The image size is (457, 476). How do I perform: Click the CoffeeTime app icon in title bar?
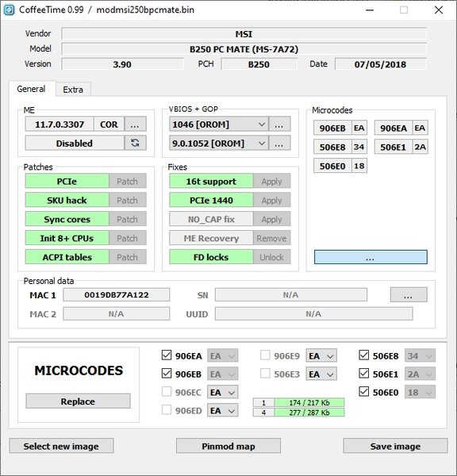tap(9, 10)
